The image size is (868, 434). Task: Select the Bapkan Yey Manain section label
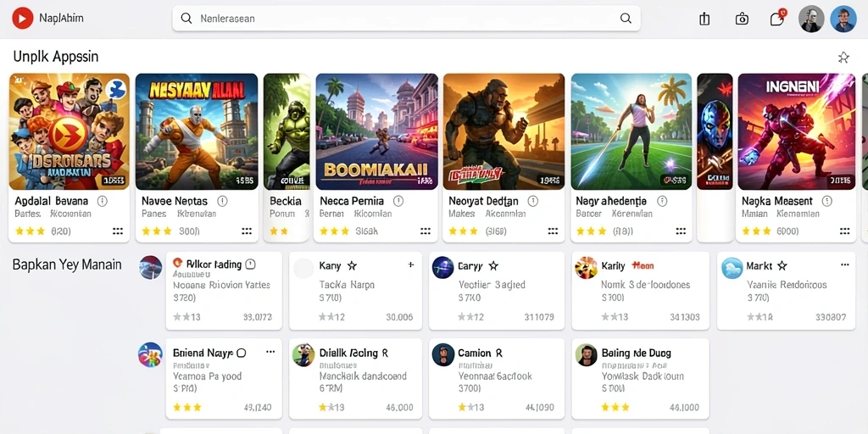point(67,264)
